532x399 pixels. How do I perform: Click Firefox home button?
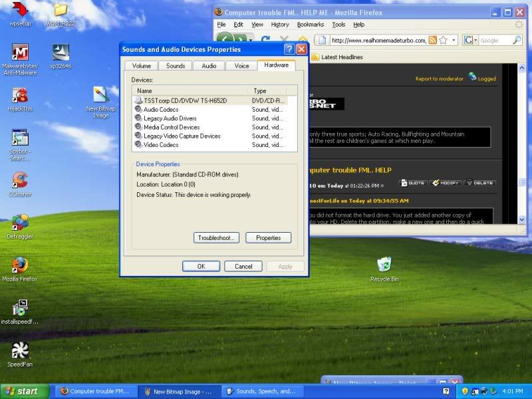click(303, 40)
